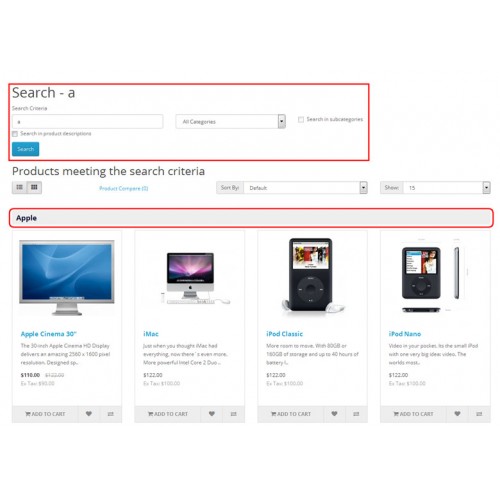
Task: Open the Product Compare link
Action: point(124,188)
